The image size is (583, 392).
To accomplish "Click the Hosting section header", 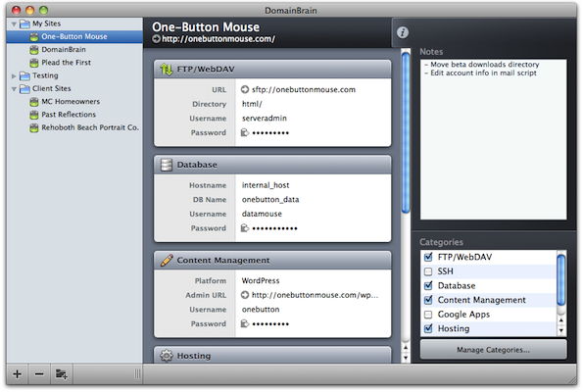I will pyautogui.click(x=272, y=356).
